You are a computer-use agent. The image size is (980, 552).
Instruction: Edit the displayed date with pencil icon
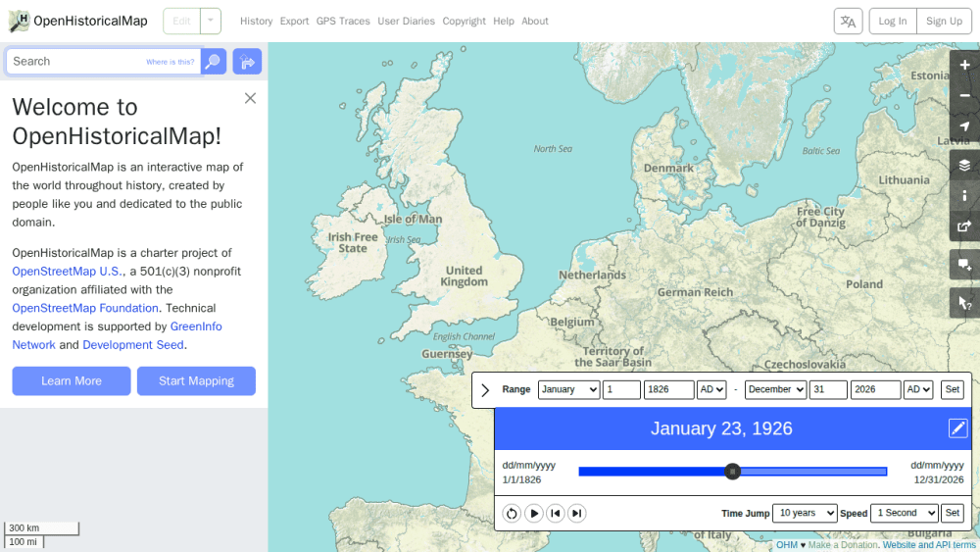pos(957,428)
